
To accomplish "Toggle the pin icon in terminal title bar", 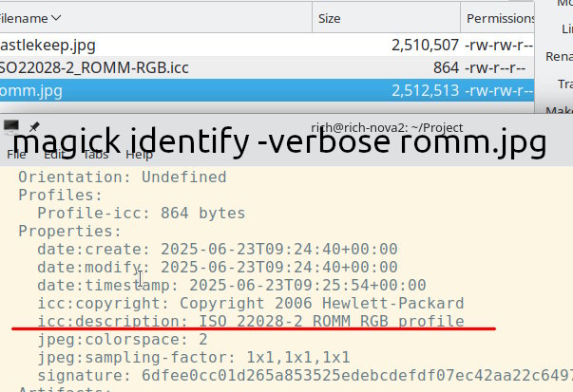I will point(33,126).
